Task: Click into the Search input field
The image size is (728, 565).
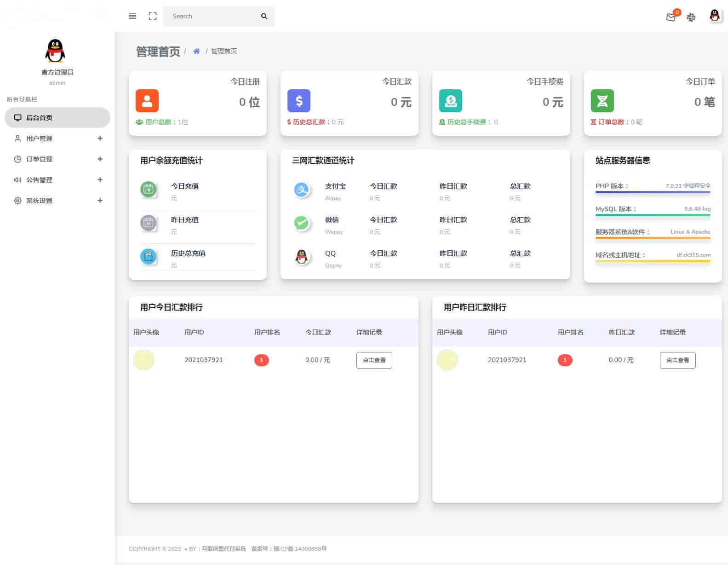Action: [212, 16]
